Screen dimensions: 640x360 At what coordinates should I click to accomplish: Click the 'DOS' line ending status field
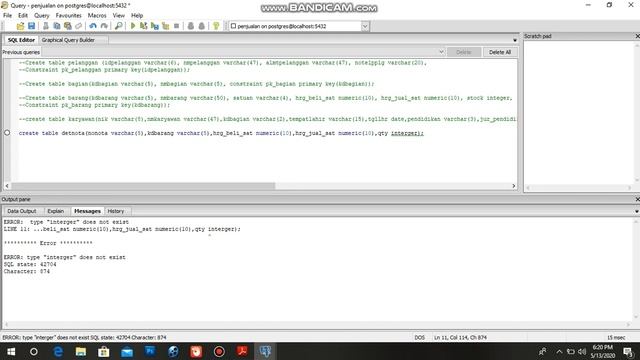420,338
